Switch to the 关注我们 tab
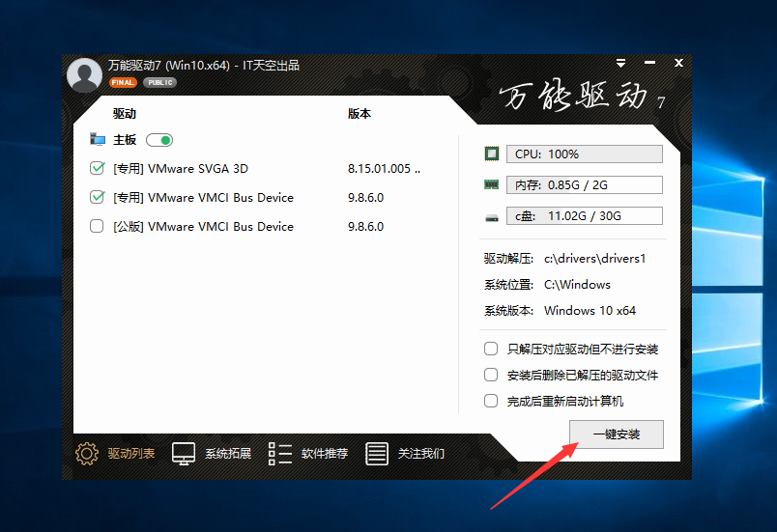The height and width of the screenshot is (532, 777). 421,454
